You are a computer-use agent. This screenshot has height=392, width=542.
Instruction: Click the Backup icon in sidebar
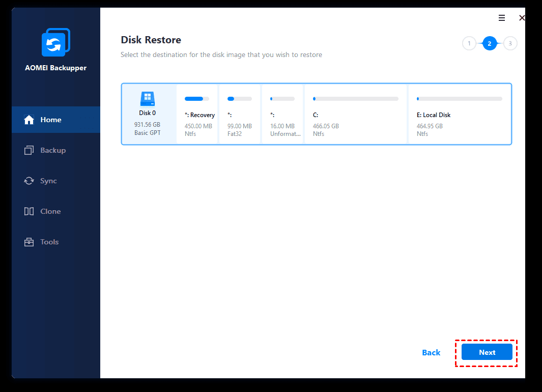click(29, 150)
